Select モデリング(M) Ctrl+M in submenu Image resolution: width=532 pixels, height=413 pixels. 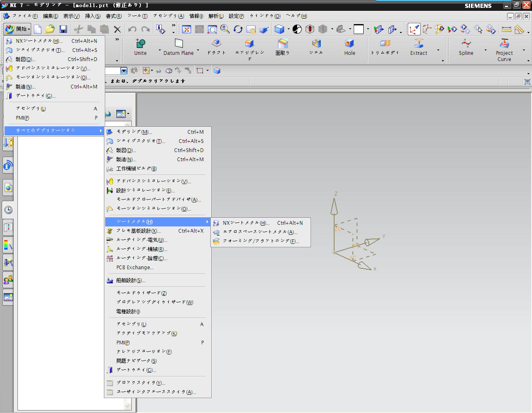click(x=158, y=132)
